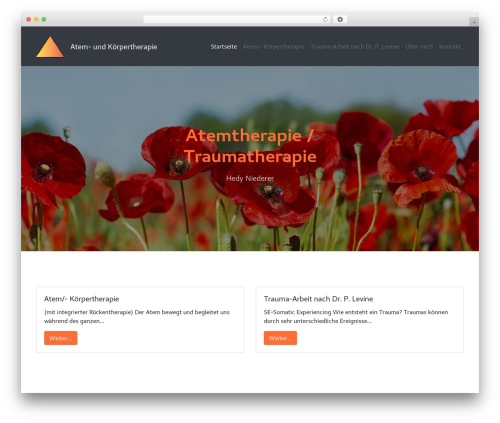Image resolution: width=500 pixels, height=423 pixels.
Task: Click the download icon beside the address bar
Action: (340, 19)
